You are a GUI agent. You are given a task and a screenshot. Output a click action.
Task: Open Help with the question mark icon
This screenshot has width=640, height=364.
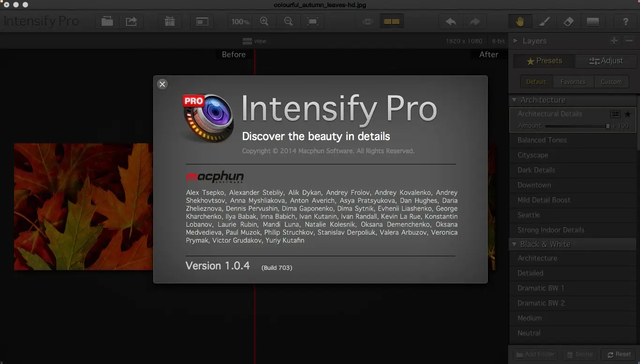[625, 22]
